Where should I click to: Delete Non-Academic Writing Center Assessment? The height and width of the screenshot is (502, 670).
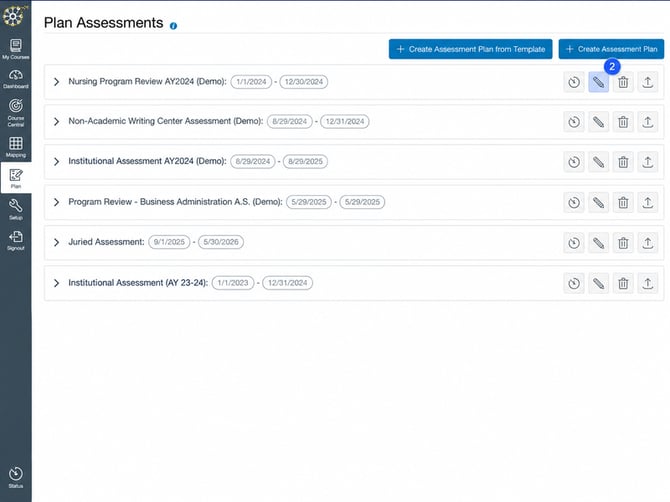pyautogui.click(x=623, y=122)
